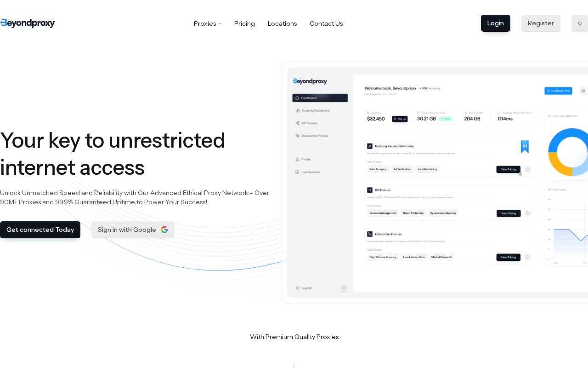Click the "With Premium Quality Proxies" text
This screenshot has height=368, width=588.
tap(294, 337)
